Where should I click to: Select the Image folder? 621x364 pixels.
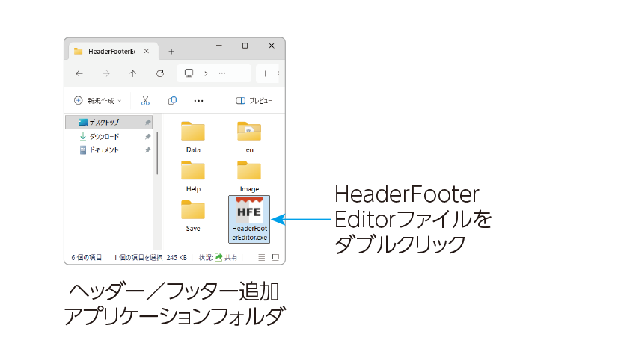coord(249,176)
